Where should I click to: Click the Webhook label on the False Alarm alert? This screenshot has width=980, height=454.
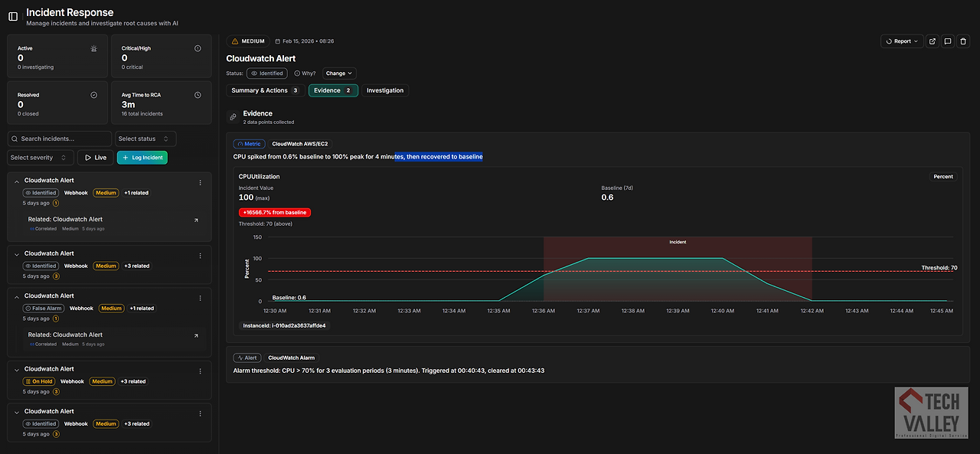click(81, 309)
